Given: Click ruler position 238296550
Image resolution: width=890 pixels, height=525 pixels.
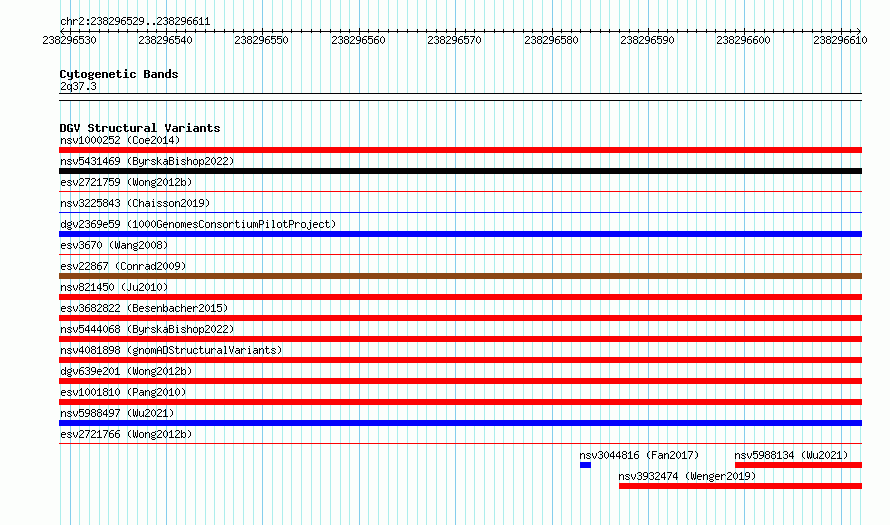Looking at the screenshot, I should [261, 40].
